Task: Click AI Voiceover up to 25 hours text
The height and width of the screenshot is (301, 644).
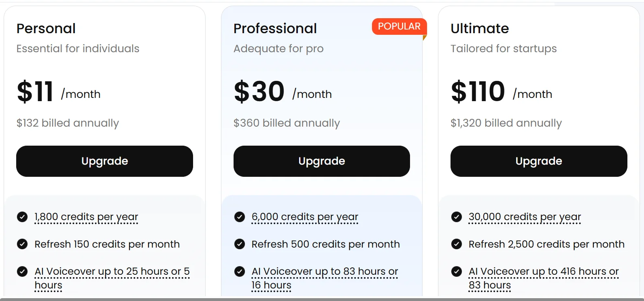Action: click(112, 271)
